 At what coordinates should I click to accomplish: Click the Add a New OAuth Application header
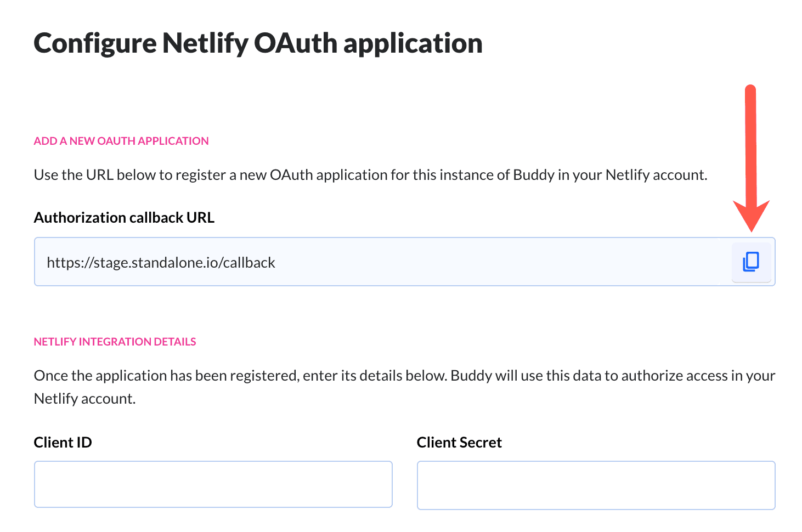point(121,141)
